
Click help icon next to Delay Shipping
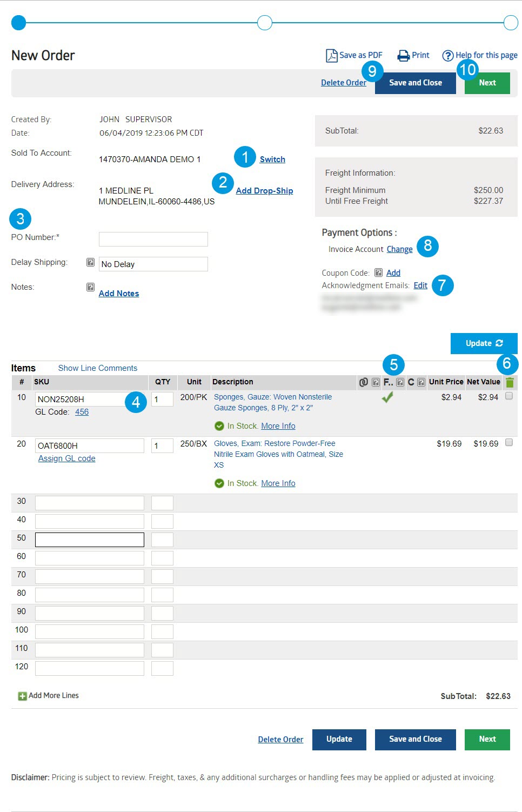tap(91, 262)
